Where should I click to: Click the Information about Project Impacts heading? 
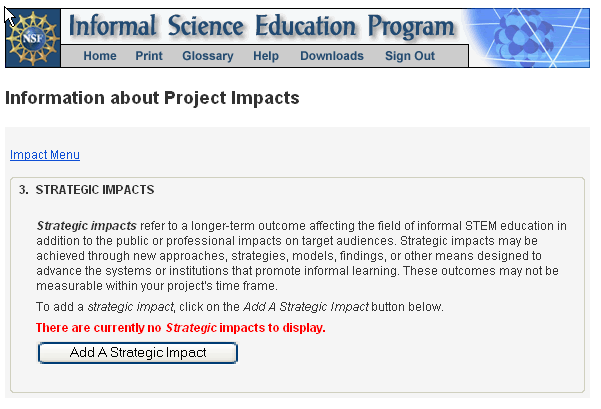152,99
